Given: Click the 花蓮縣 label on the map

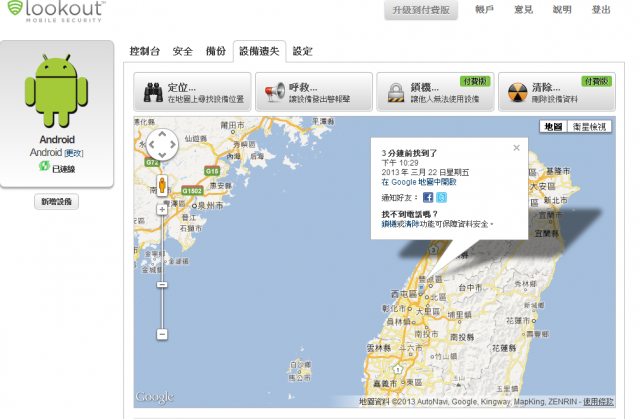Looking at the screenshot, I should click(x=504, y=348).
